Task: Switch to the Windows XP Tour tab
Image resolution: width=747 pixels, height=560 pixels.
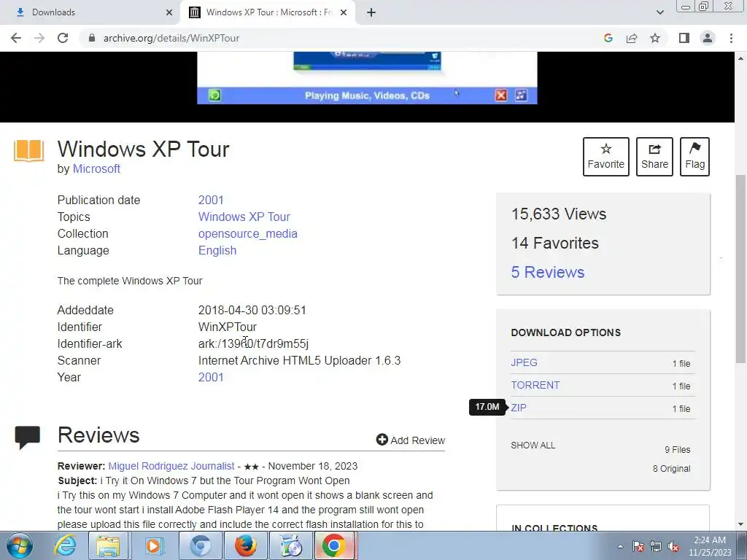Action: (268, 12)
